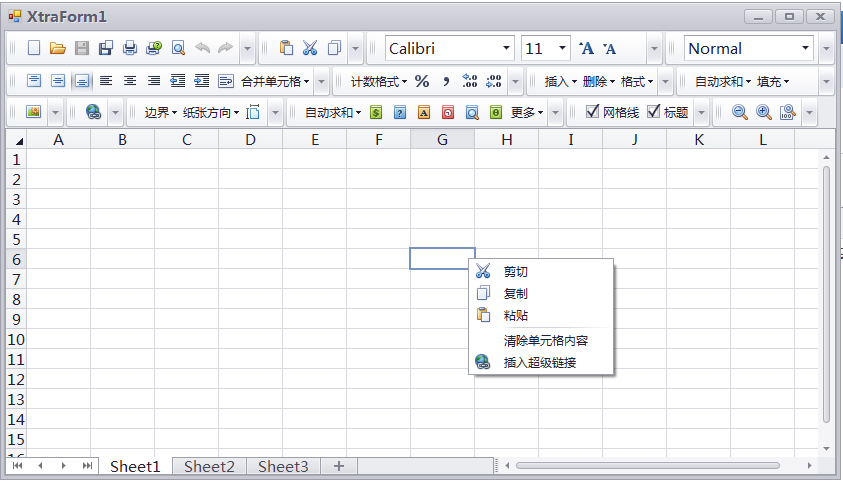This screenshot has height=483, width=843.
Task: Open print preview magnifier icon
Action: click(x=178, y=48)
